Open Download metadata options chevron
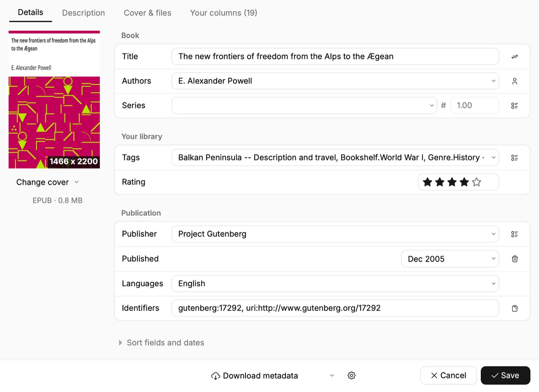This screenshot has height=392, width=539. pyautogui.click(x=332, y=375)
